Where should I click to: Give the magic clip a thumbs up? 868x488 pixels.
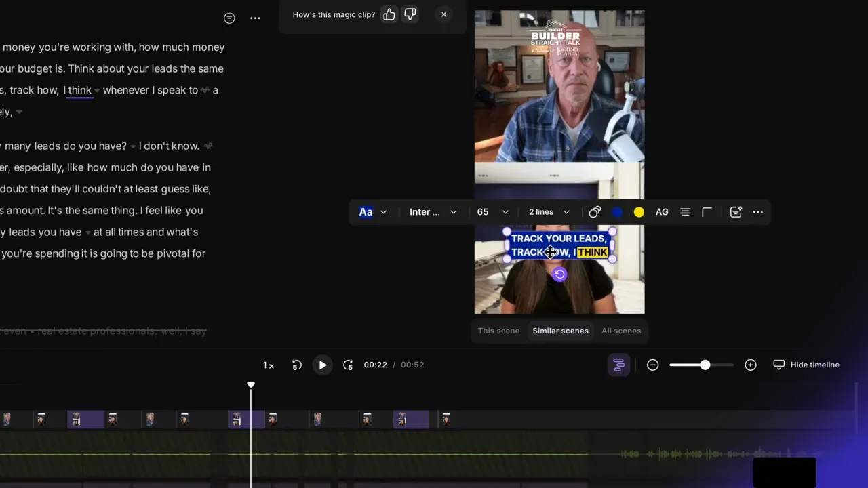point(389,14)
